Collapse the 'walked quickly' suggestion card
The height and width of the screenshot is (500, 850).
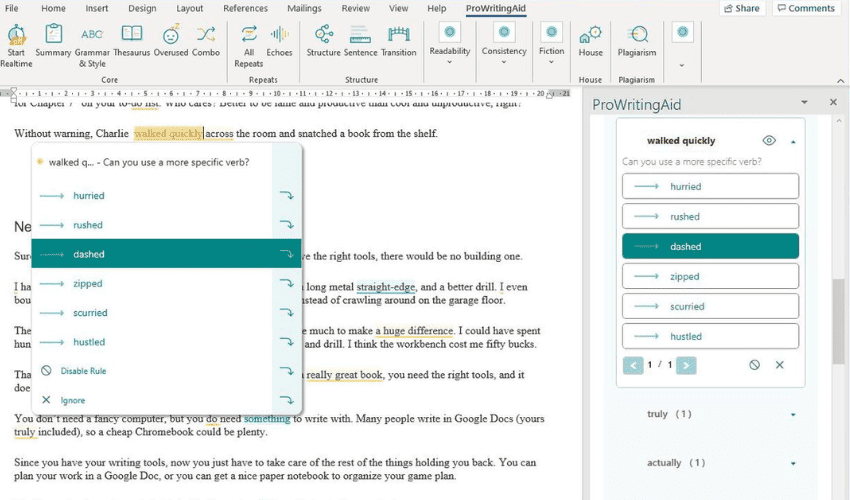[793, 142]
